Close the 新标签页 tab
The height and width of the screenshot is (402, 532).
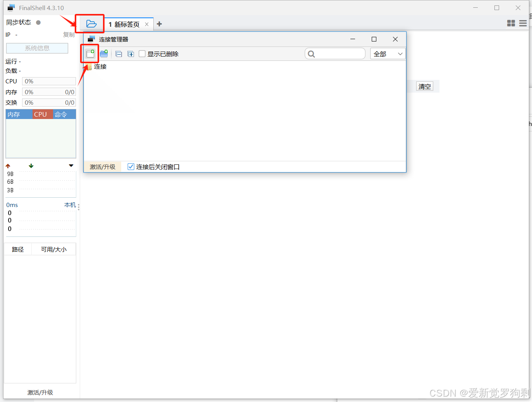[x=147, y=24]
